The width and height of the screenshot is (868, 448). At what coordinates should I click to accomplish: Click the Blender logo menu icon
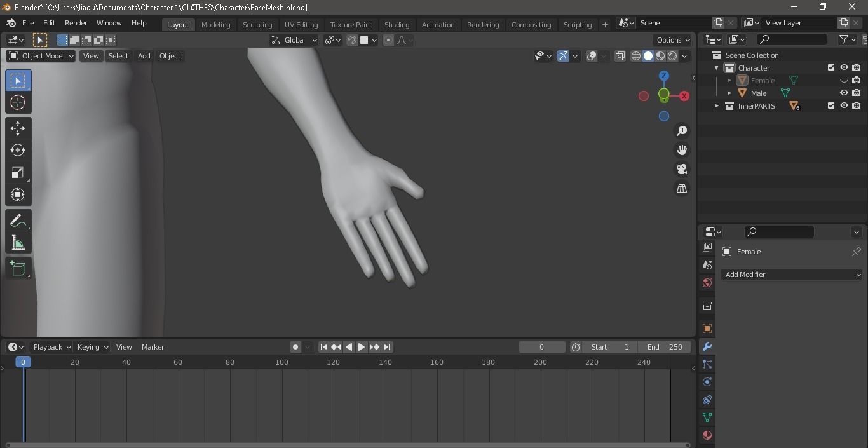click(11, 23)
